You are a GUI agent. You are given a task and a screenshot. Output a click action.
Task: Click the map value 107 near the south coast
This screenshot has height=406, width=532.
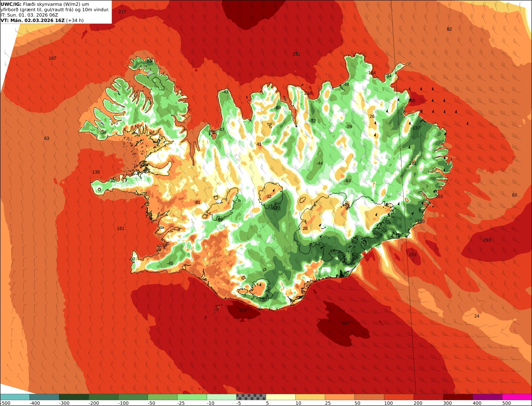(x=265, y=300)
